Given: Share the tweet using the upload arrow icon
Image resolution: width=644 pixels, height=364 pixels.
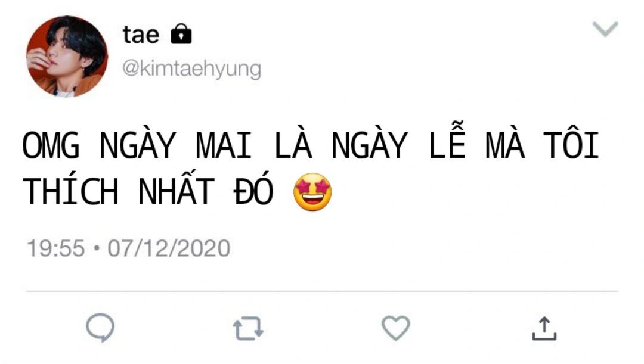Looking at the screenshot, I should 544,328.
